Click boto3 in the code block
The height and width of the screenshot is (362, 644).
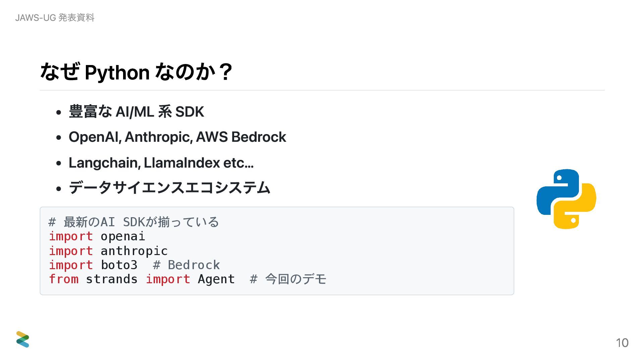119,265
